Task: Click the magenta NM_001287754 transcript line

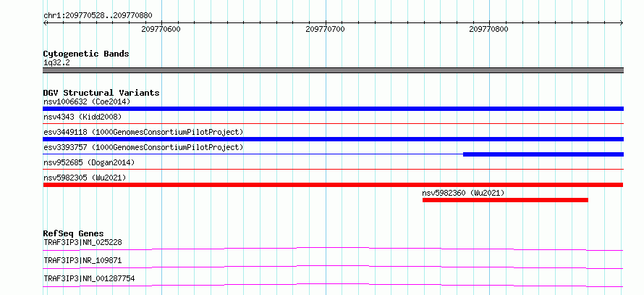Action: (x=333, y=285)
